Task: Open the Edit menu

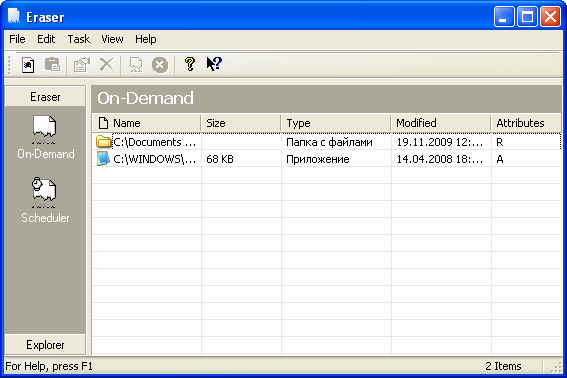Action: coord(46,39)
